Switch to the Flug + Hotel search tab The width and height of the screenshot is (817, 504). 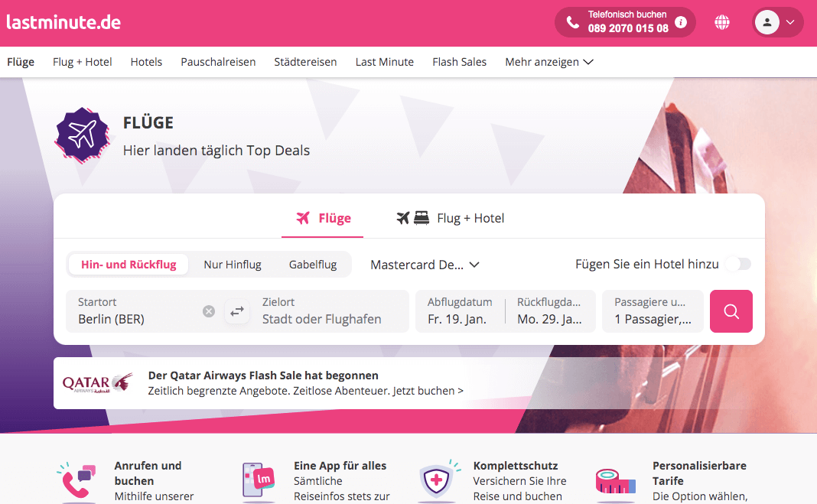click(x=450, y=218)
